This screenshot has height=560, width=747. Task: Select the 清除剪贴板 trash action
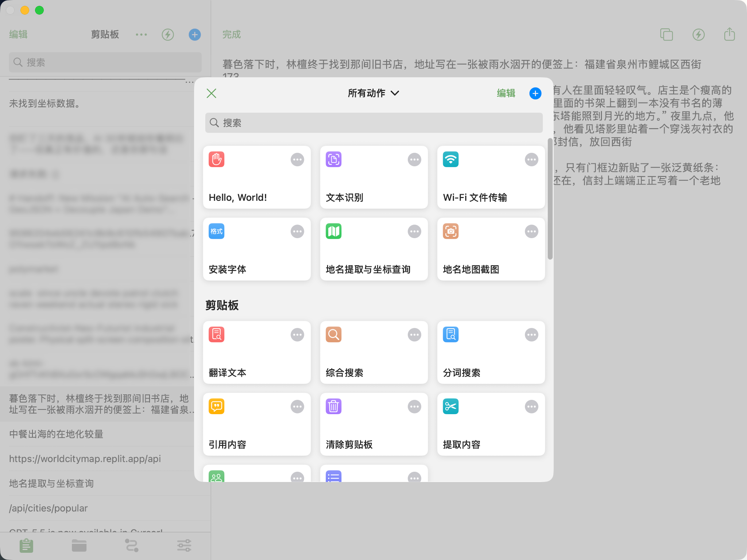pos(373,424)
